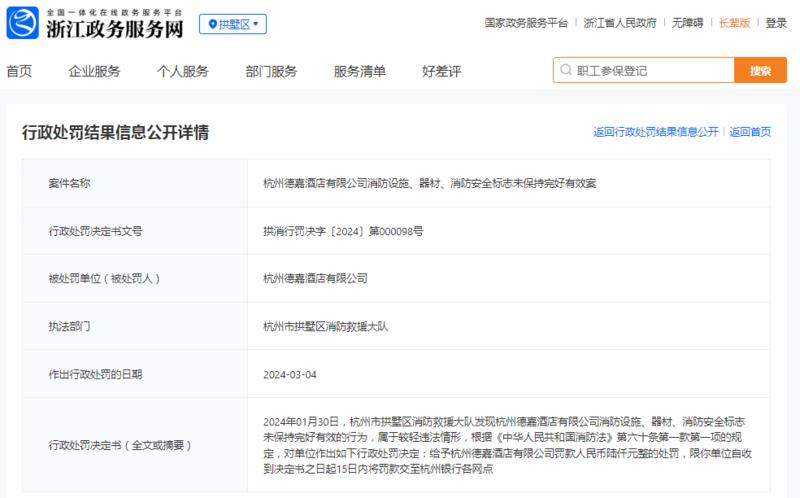Focus the 职工参保登记 search field
This screenshot has width=800, height=498.
click(644, 70)
